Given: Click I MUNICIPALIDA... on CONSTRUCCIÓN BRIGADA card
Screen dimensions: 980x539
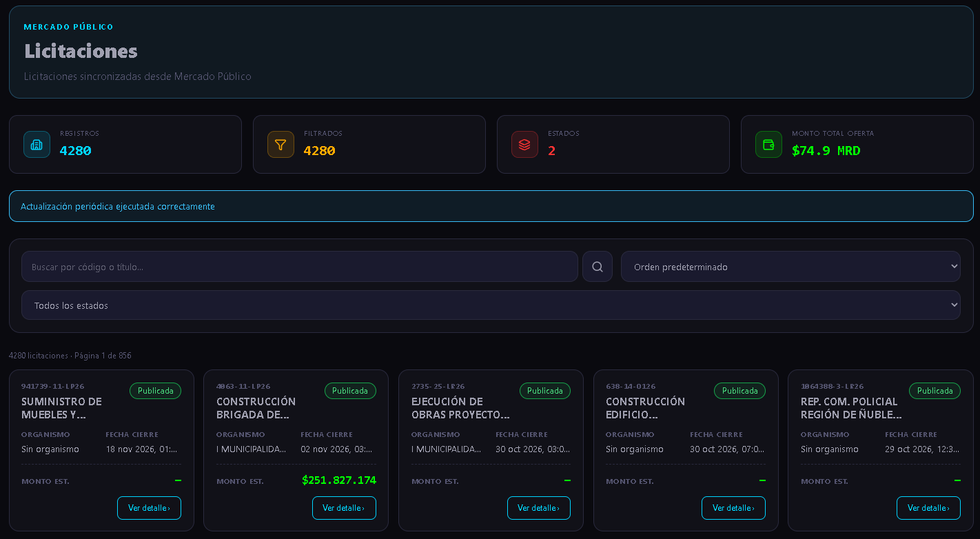Looking at the screenshot, I should 251,449.
